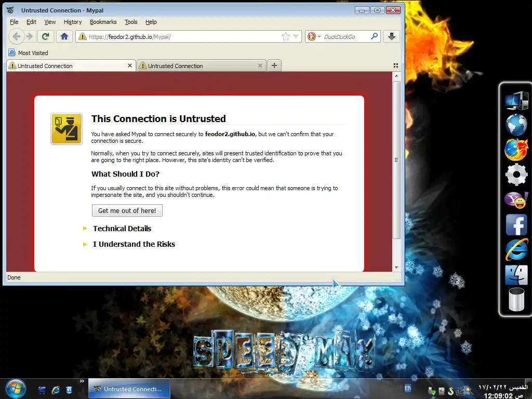Click the Mypal raccoon icon in title bar
Screen dimensions: 532x399
pyautogui.click(x=10, y=10)
